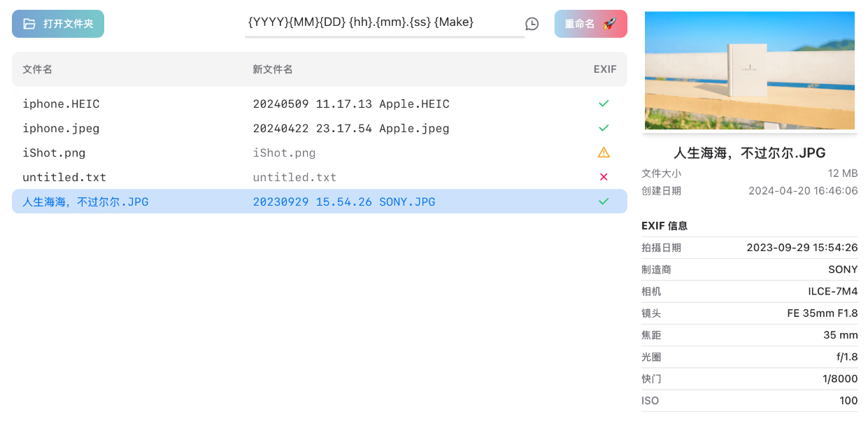The width and height of the screenshot is (868, 433).
Task: Click green checkmark for SONY.JPG row
Action: click(x=604, y=201)
